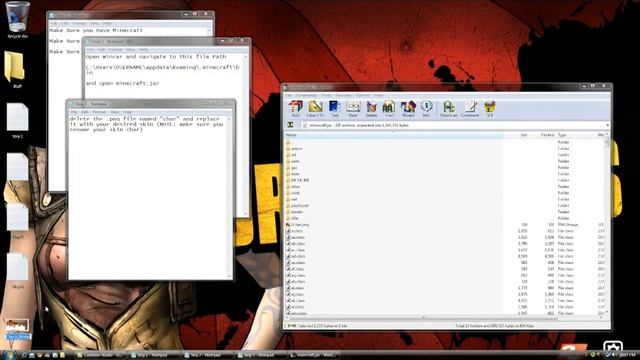Screen dimensions: 640x360
Task: Open File menu in Step 1 Notepad
Action: tap(53, 23)
